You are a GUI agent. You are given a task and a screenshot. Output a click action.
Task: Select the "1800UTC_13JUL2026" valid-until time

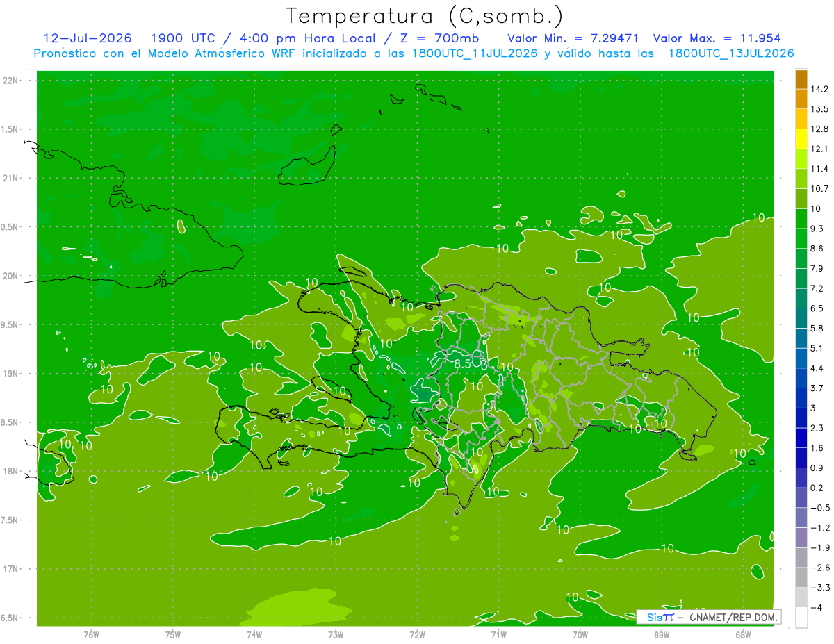coord(730,53)
